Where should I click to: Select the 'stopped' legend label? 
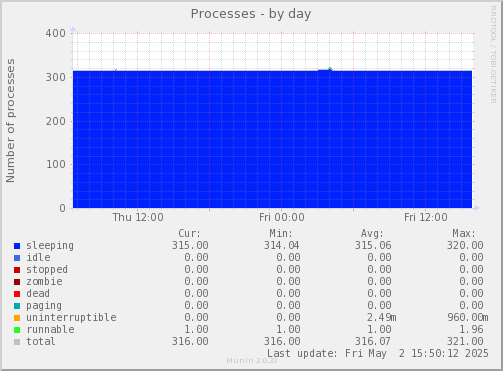click(47, 269)
